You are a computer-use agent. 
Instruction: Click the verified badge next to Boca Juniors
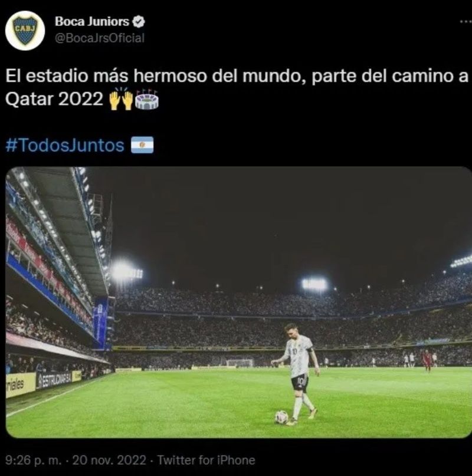point(139,22)
